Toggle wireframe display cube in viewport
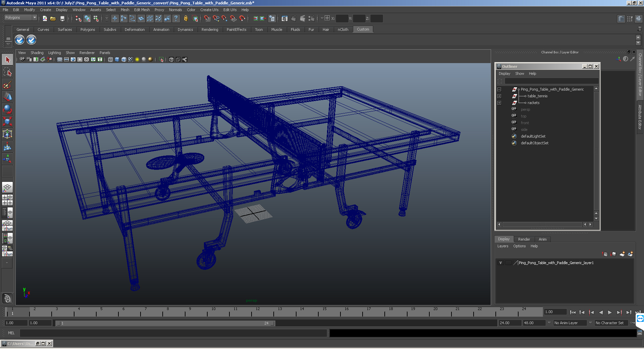644x349 pixels. click(110, 59)
